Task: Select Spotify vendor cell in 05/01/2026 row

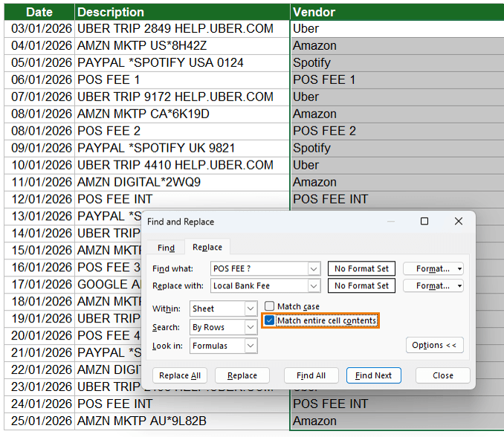Action: pyautogui.click(x=397, y=63)
